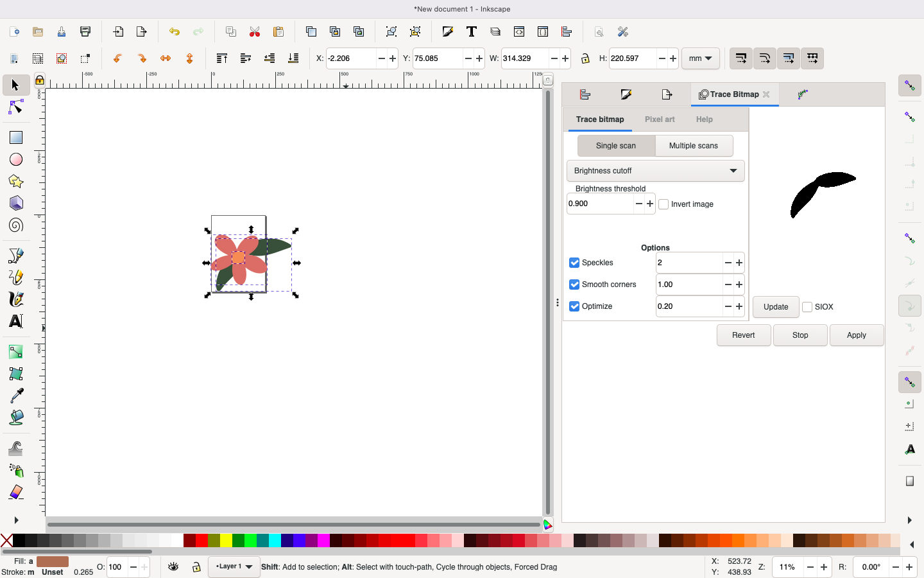This screenshot has width=924, height=578.
Task: Activate the Dropper color picker tool
Action: [x=16, y=396]
